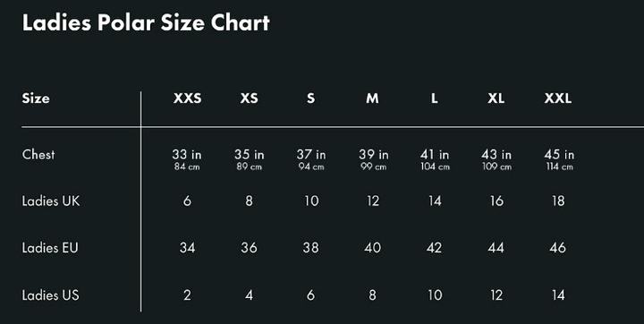The width and height of the screenshot is (644, 324).
Task: Click EU size 38 cell
Action: pyautogui.click(x=311, y=248)
